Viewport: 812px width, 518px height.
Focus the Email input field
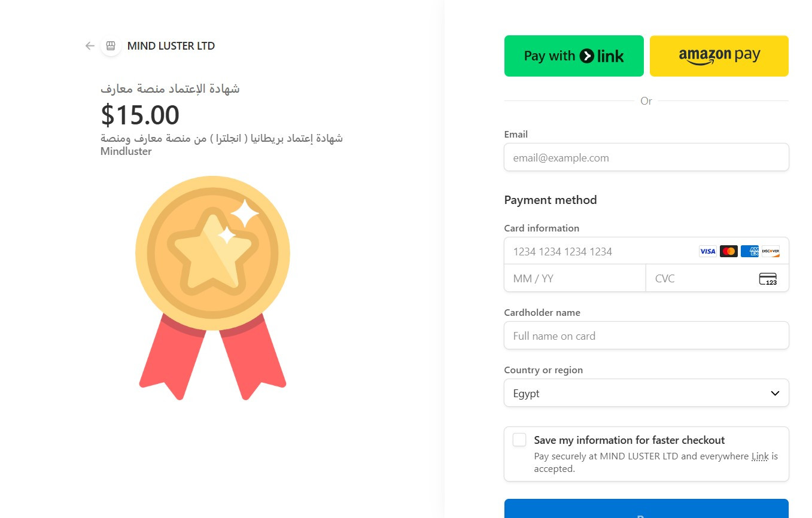(x=646, y=158)
